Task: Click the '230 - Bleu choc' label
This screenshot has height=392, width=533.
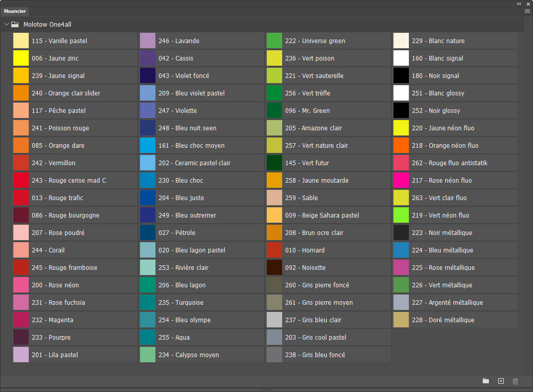Action: (181, 181)
